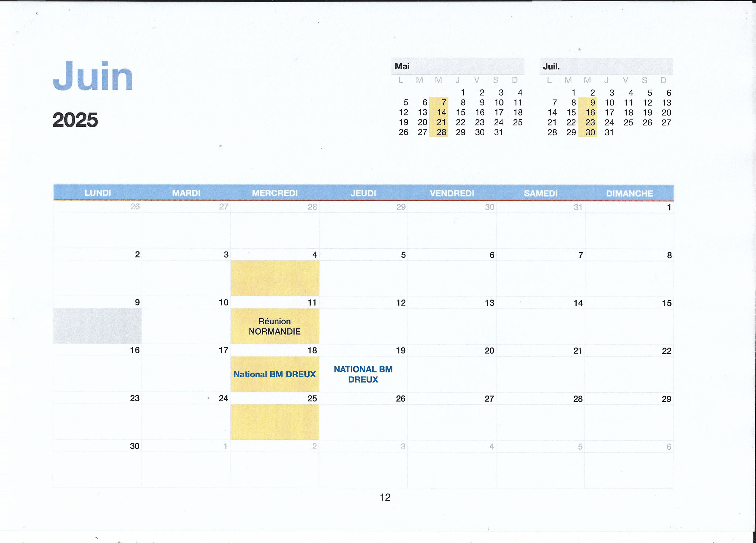Select the VENDREDI column header
The width and height of the screenshot is (756, 543).
pos(452,193)
